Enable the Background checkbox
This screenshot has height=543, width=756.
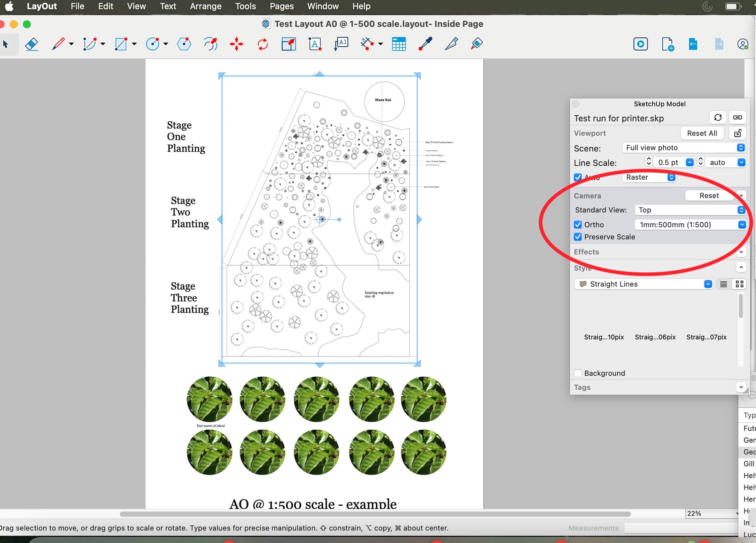578,373
